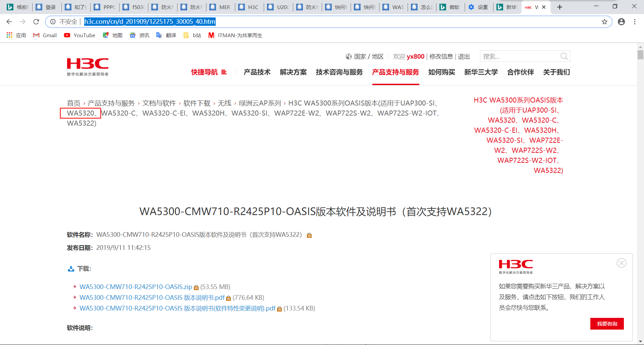The height and width of the screenshot is (345, 644).
Task: Click 退出 to log out
Action: [x=464, y=57]
